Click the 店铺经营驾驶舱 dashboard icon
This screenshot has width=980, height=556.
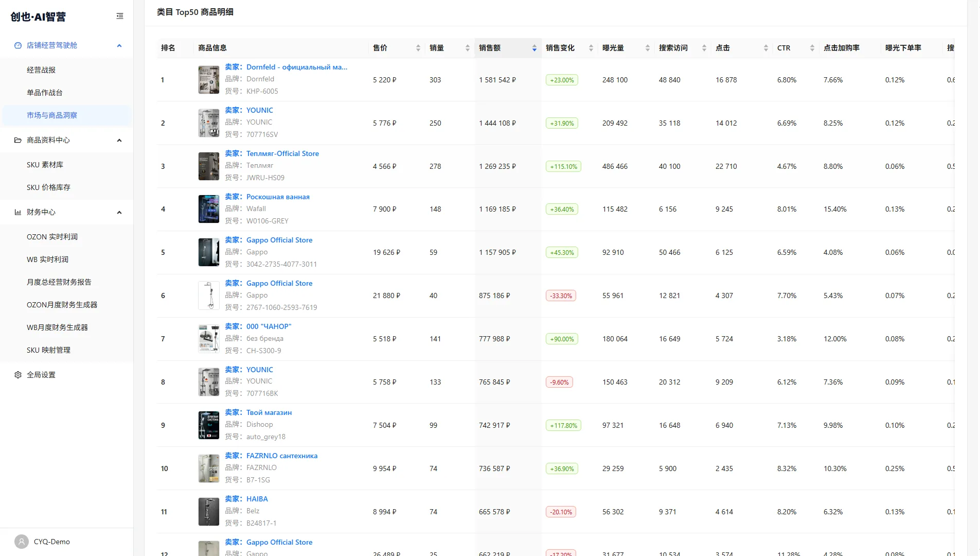click(18, 45)
